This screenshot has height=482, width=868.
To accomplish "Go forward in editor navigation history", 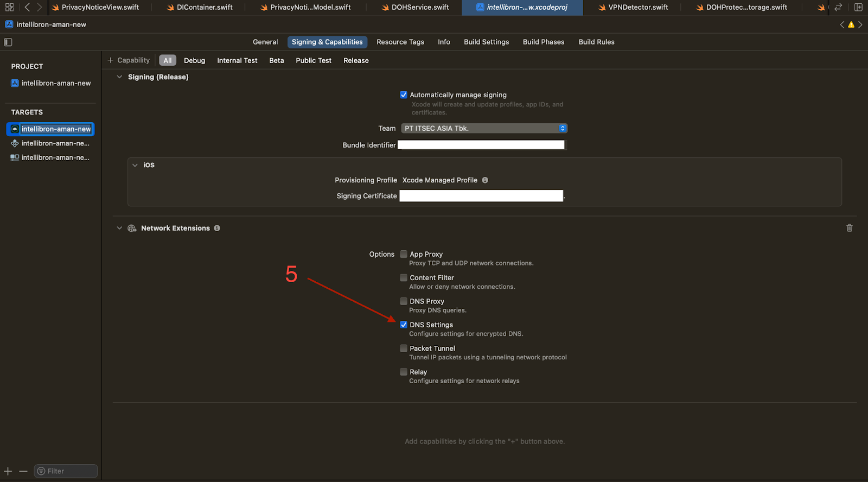I will click(39, 7).
